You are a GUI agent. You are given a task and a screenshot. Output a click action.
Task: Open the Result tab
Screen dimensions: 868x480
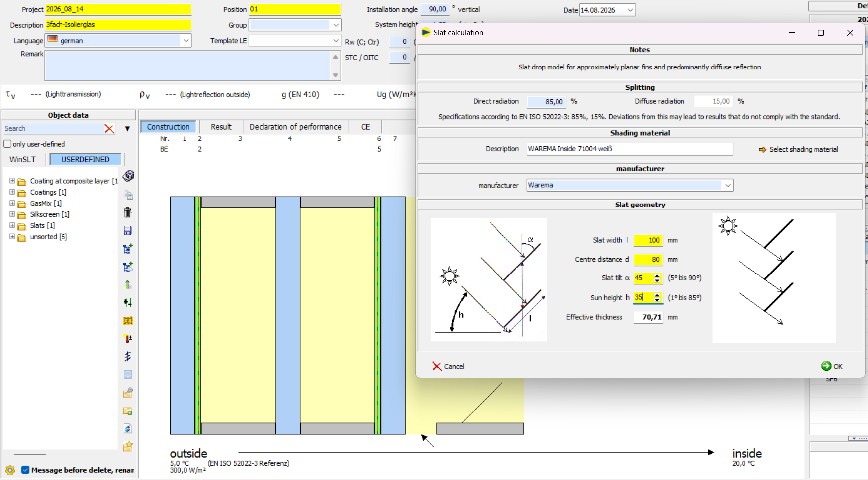tap(221, 127)
